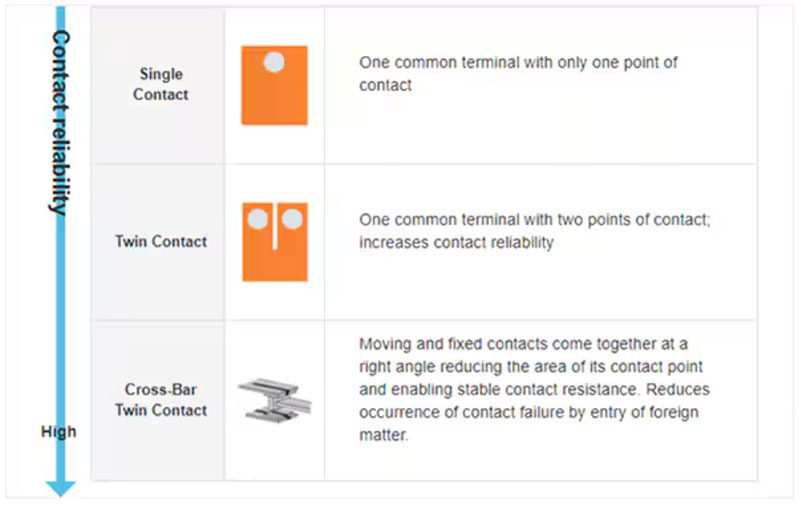Click the 'High' label near the arrow

(x=58, y=432)
